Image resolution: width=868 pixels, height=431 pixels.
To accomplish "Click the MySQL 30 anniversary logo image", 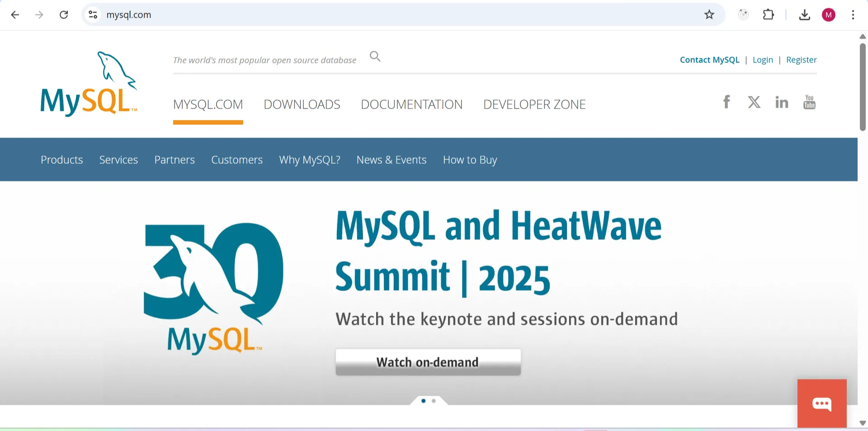I will pyautogui.click(x=213, y=288).
